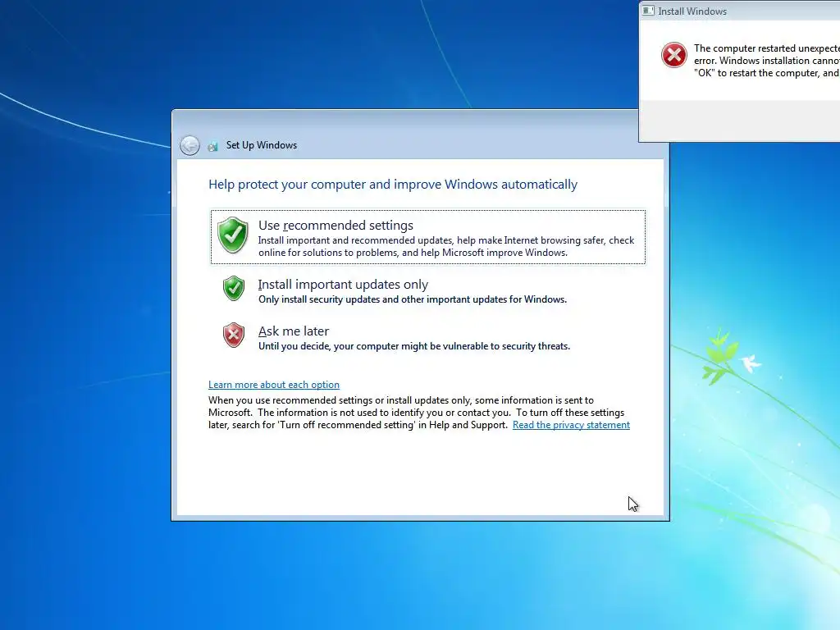Click the green shield beside Use recommended settings
840x630 pixels.
[x=232, y=235]
